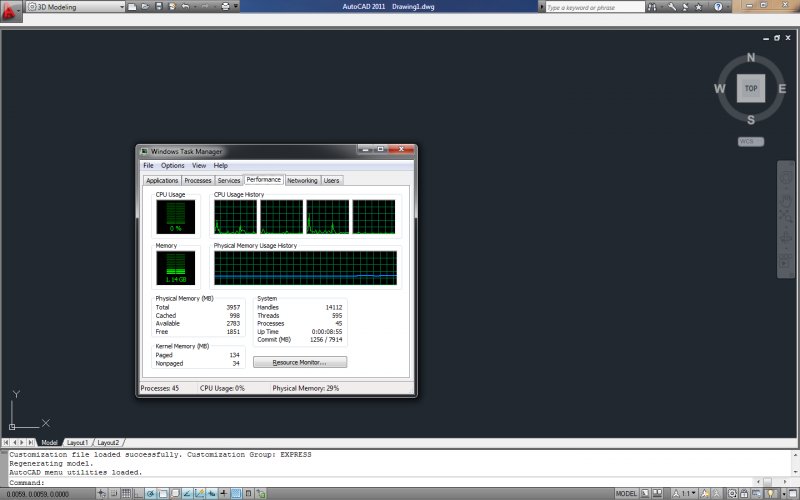The height and width of the screenshot is (500, 800).
Task: Open the status bar menu arrow
Action: point(784,494)
